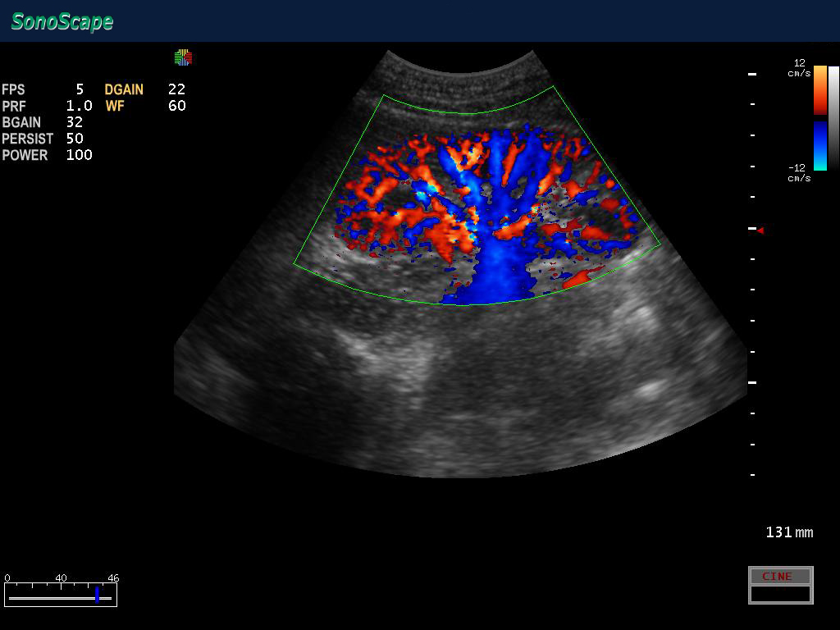Screen dimensions: 840x630
Task: Click the multicolor grid icon above DGAIN
Action: [x=182, y=57]
